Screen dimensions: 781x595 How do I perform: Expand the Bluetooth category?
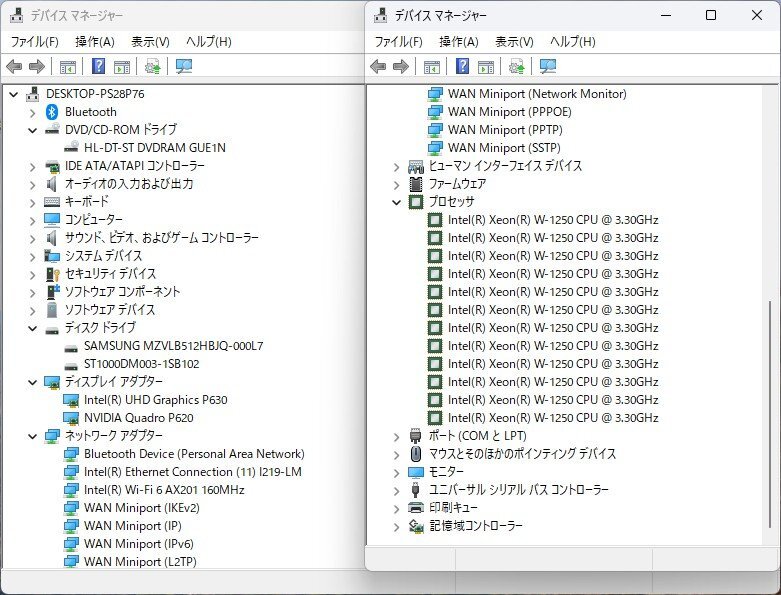(x=32, y=113)
